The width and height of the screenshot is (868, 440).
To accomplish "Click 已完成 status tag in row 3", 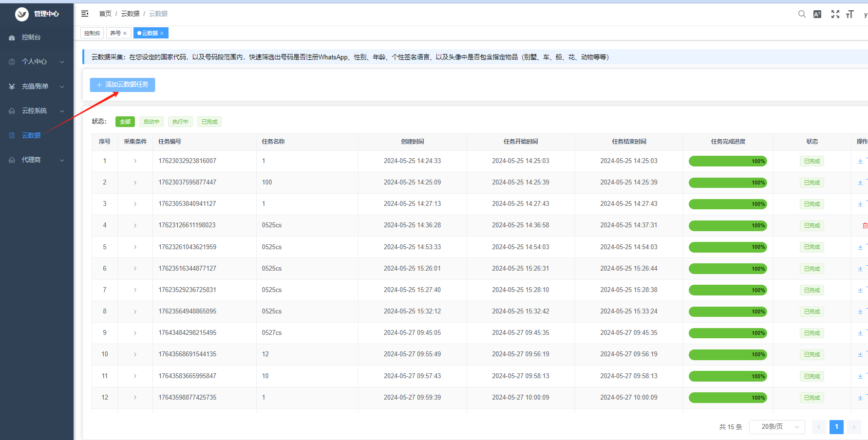I will (812, 204).
